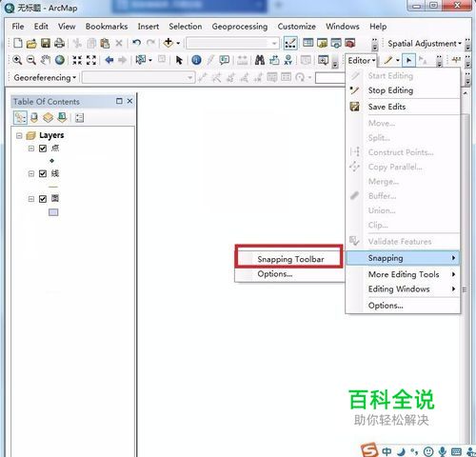Open the Geoprocessing menu
Screen dimensions: 476x457
(x=240, y=27)
